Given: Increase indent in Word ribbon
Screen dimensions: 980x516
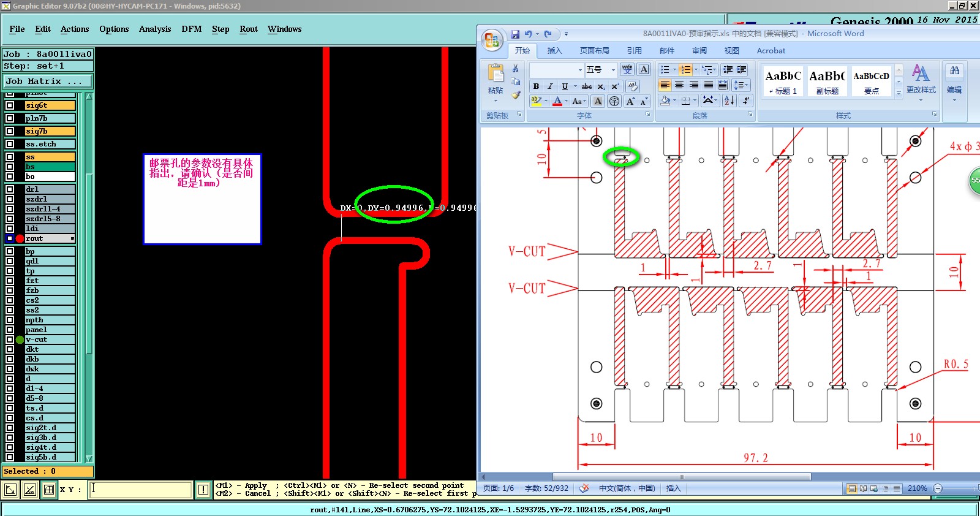Looking at the screenshot, I should [x=742, y=70].
